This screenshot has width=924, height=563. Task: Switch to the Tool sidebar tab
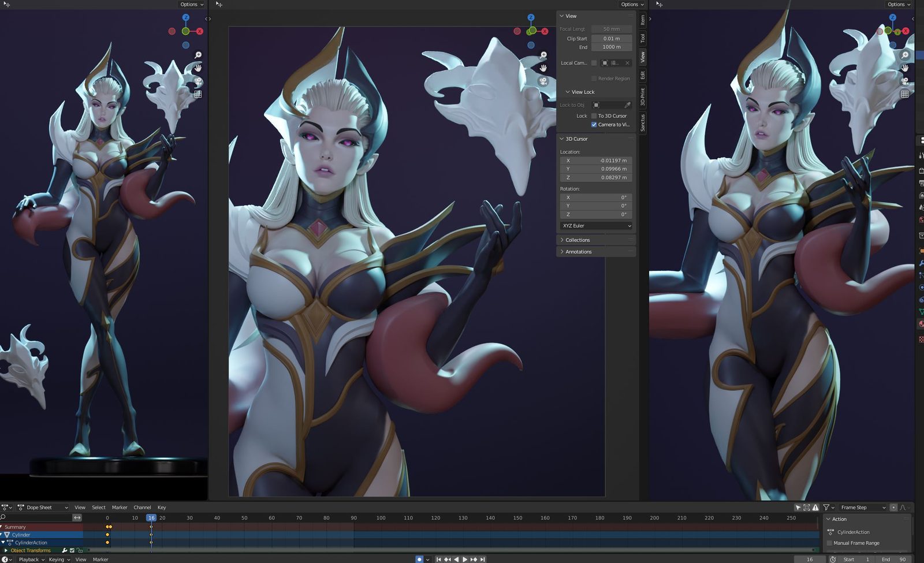(x=643, y=39)
